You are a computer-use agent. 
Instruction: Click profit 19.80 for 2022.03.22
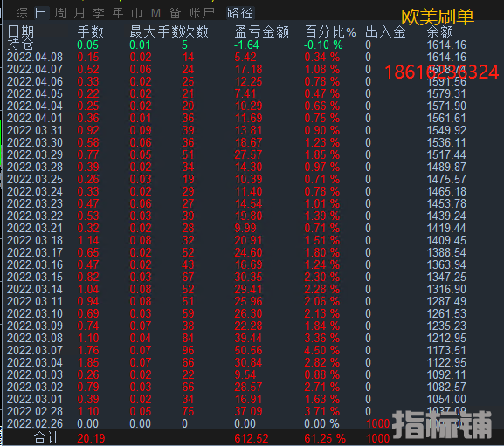pos(248,216)
